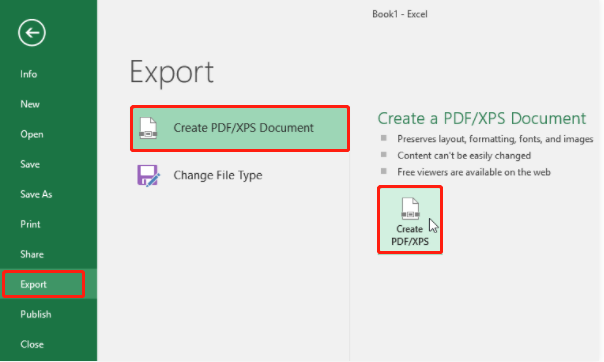Image resolution: width=604 pixels, height=362 pixels.
Task: Click the green Create a PDF/XPS Document heading
Action: (482, 118)
